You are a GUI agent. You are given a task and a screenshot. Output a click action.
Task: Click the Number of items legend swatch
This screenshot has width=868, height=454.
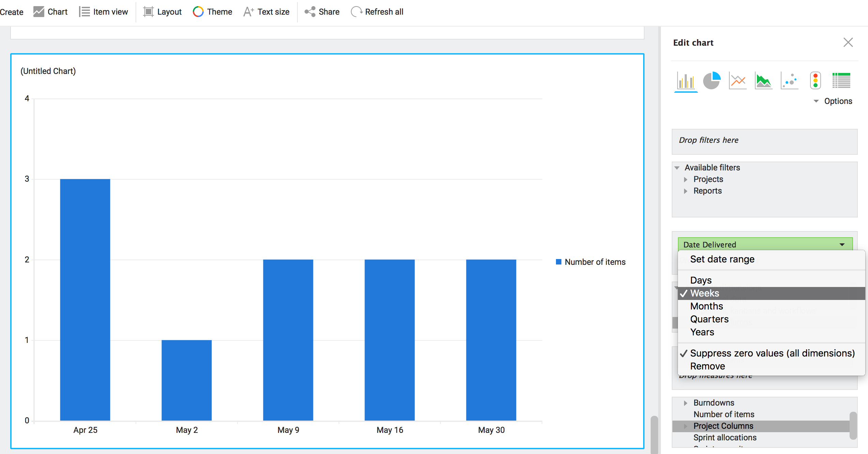559,262
